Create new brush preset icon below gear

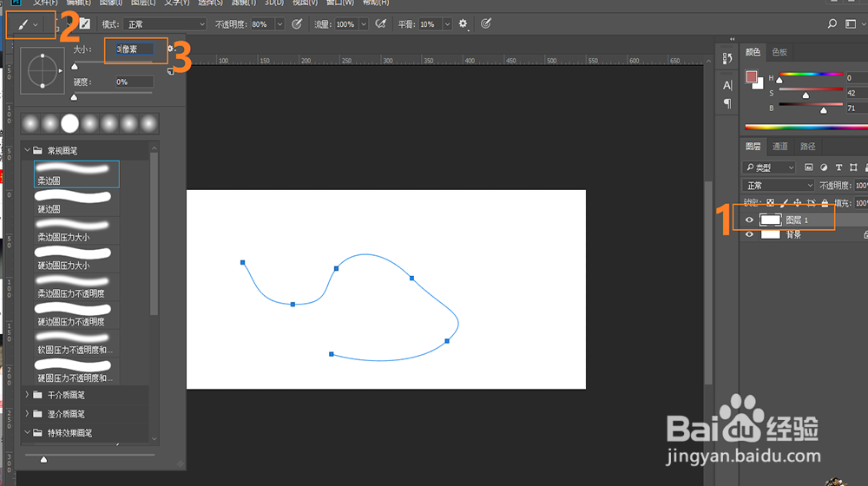tap(170, 71)
